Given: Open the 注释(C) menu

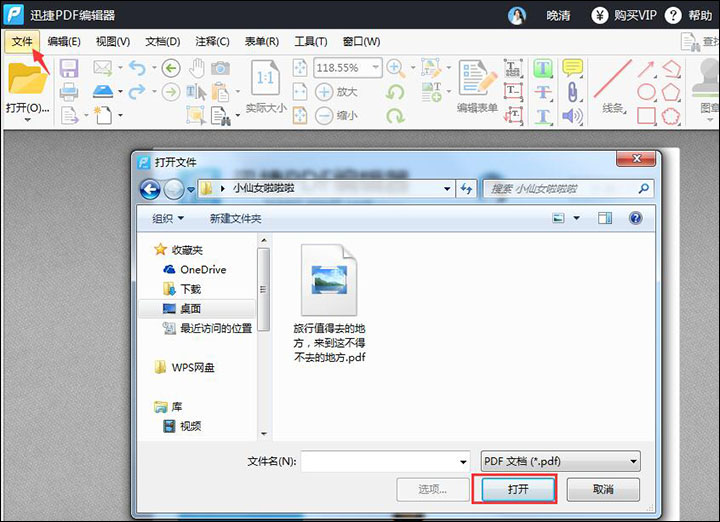Looking at the screenshot, I should 212,41.
